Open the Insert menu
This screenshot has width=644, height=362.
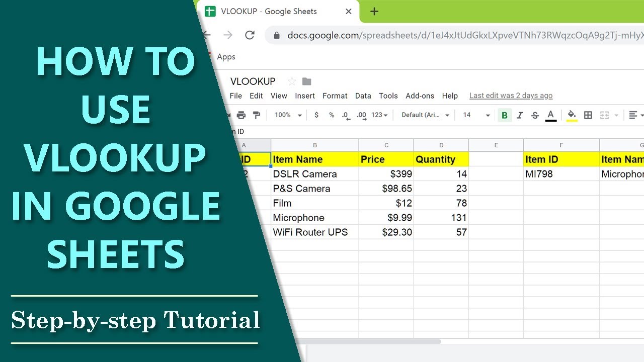[305, 96]
